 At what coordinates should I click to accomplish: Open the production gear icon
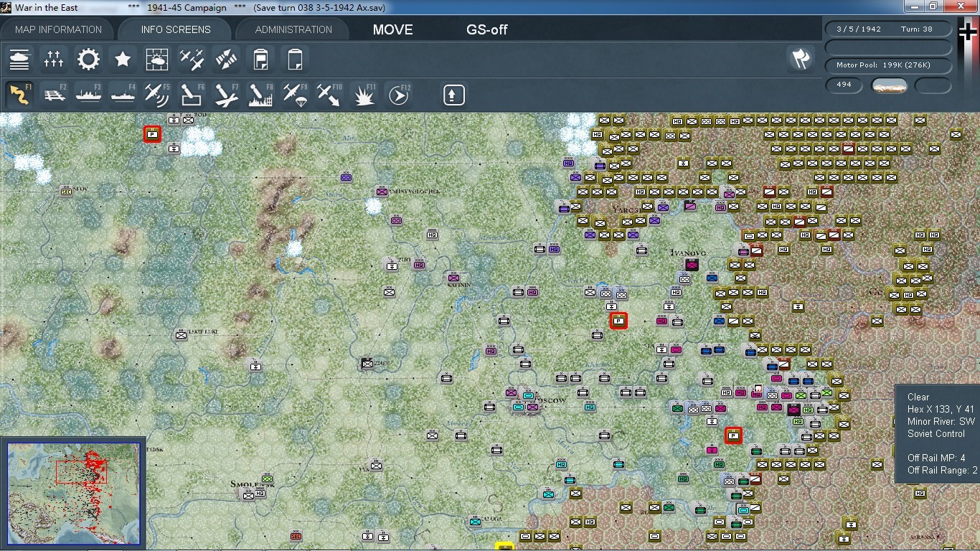[x=88, y=60]
